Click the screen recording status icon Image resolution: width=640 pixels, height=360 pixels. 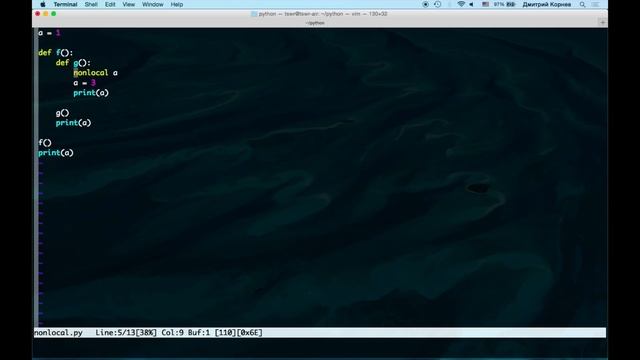click(425, 4)
